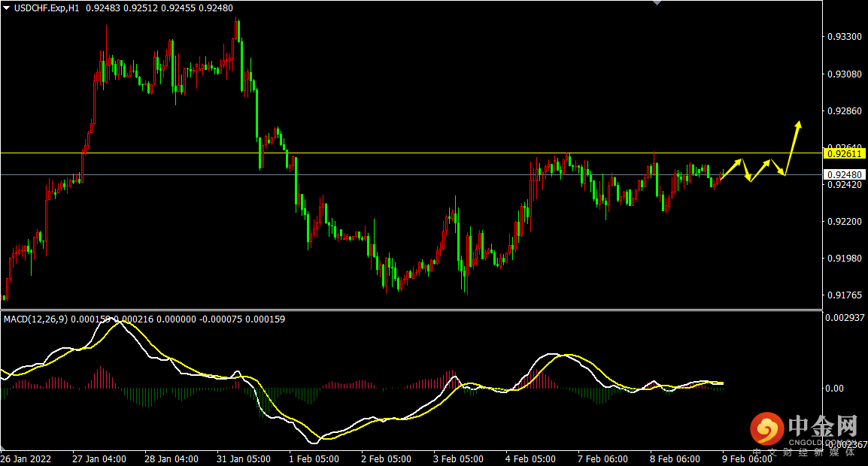Click the chart shift marker at top
This screenshot has width=868, height=466.
point(657,3)
